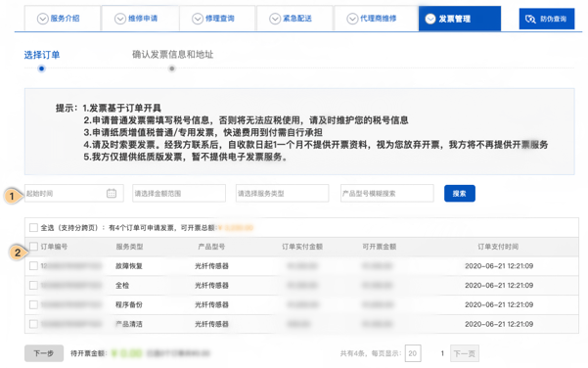Click the 订单实付金额 column header
The height and width of the screenshot is (368, 588).
pos(302,247)
